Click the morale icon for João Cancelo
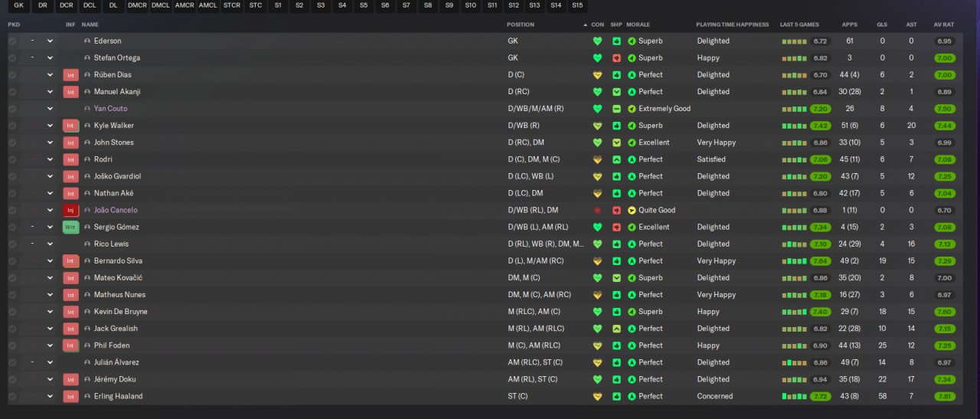Image resolution: width=980 pixels, height=419 pixels. click(x=632, y=210)
